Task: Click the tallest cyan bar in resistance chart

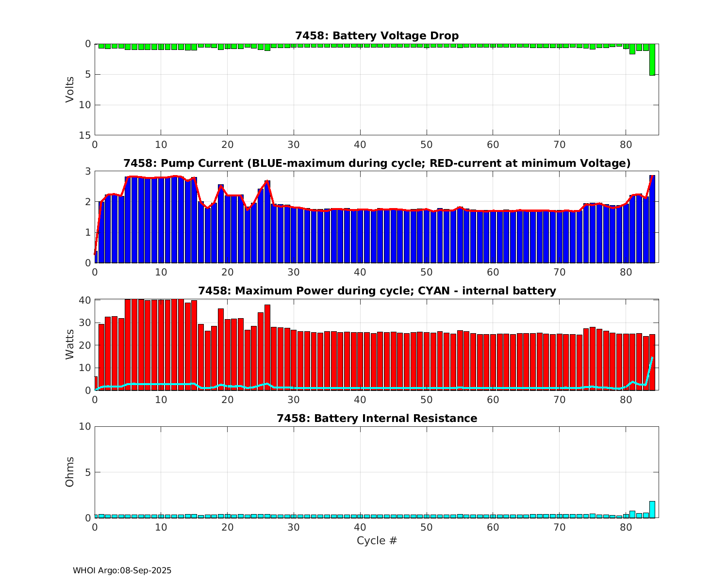Action: pyautogui.click(x=652, y=509)
